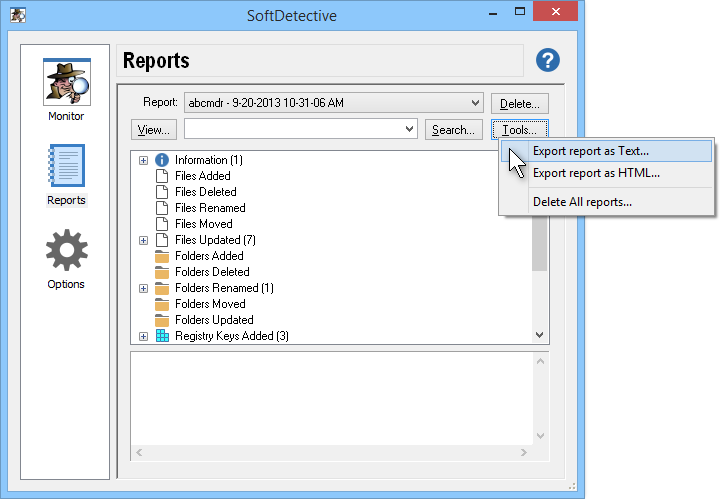The width and height of the screenshot is (720, 499).
Task: Click the Search... button
Action: (x=453, y=130)
